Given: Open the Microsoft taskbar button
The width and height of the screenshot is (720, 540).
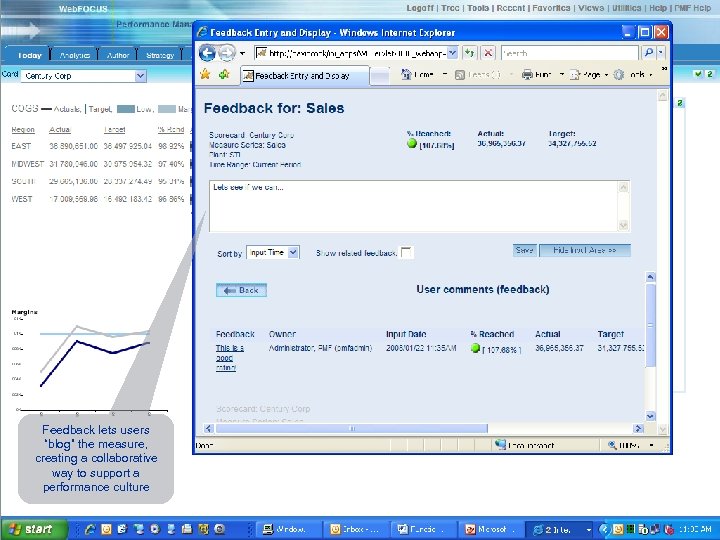Looking at the screenshot, I should pos(490,529).
